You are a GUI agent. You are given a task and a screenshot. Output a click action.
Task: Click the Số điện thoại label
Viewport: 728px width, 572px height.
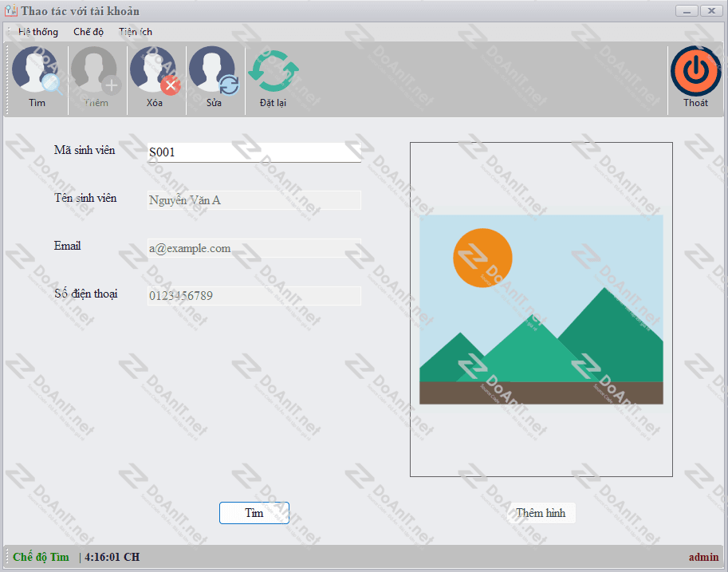pos(86,294)
